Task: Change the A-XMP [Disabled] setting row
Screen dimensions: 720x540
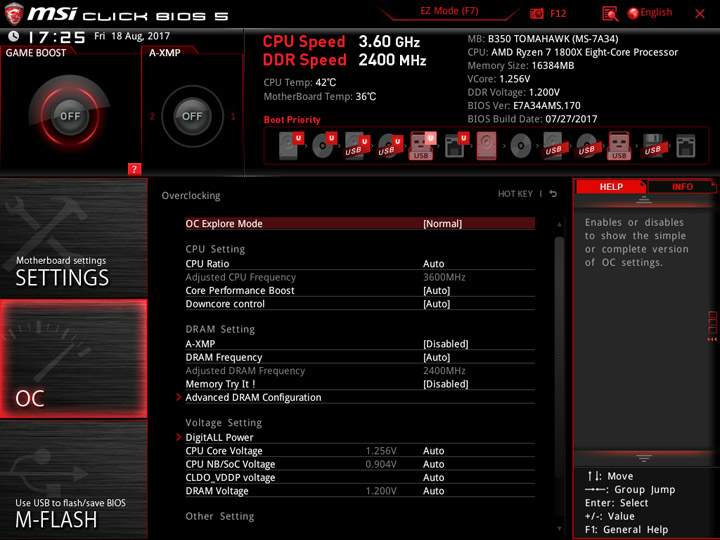Action: click(360, 344)
